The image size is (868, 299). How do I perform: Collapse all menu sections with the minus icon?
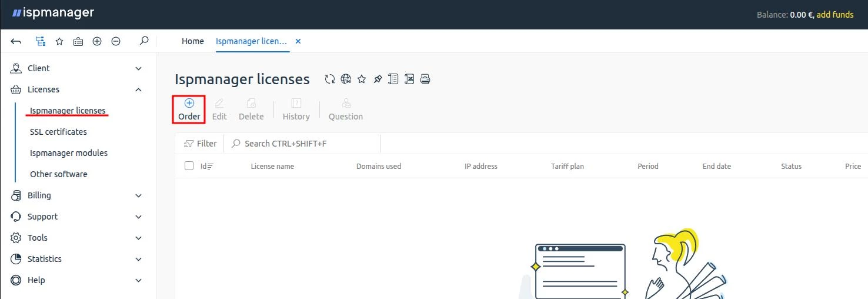[116, 41]
